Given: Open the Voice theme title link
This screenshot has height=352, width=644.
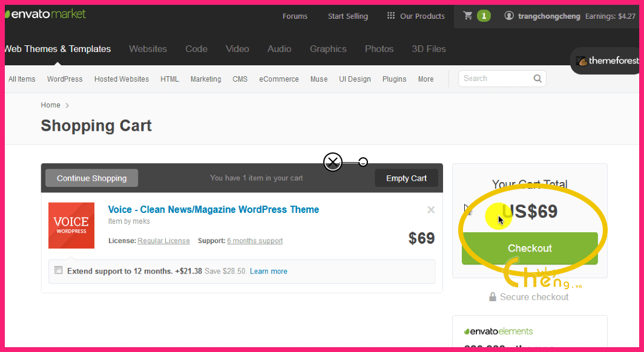Looking at the screenshot, I should [214, 210].
